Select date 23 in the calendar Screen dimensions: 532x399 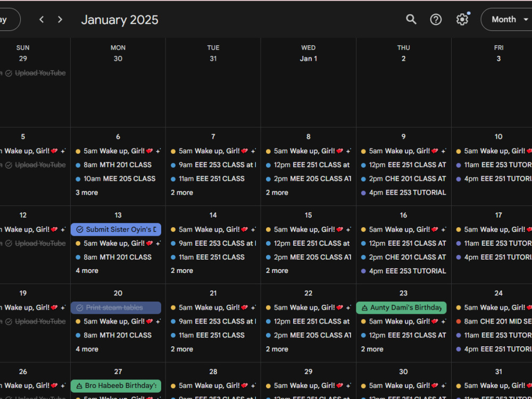[403, 293]
